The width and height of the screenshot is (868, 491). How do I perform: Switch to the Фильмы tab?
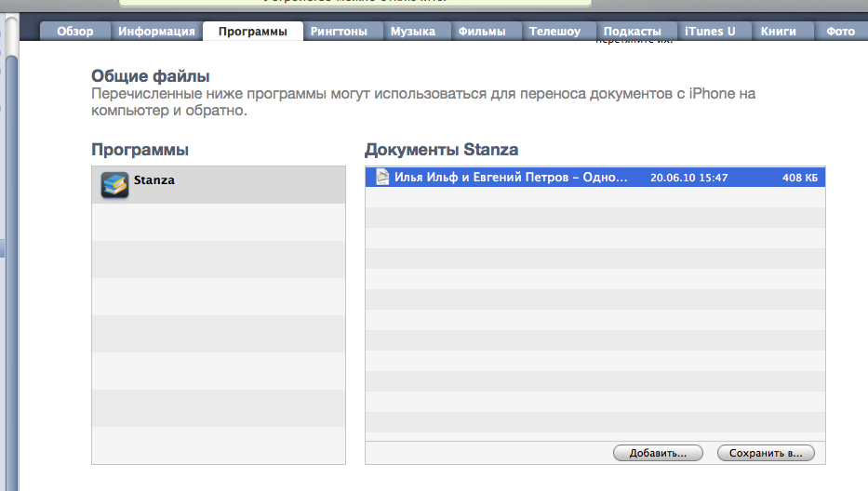coord(482,32)
